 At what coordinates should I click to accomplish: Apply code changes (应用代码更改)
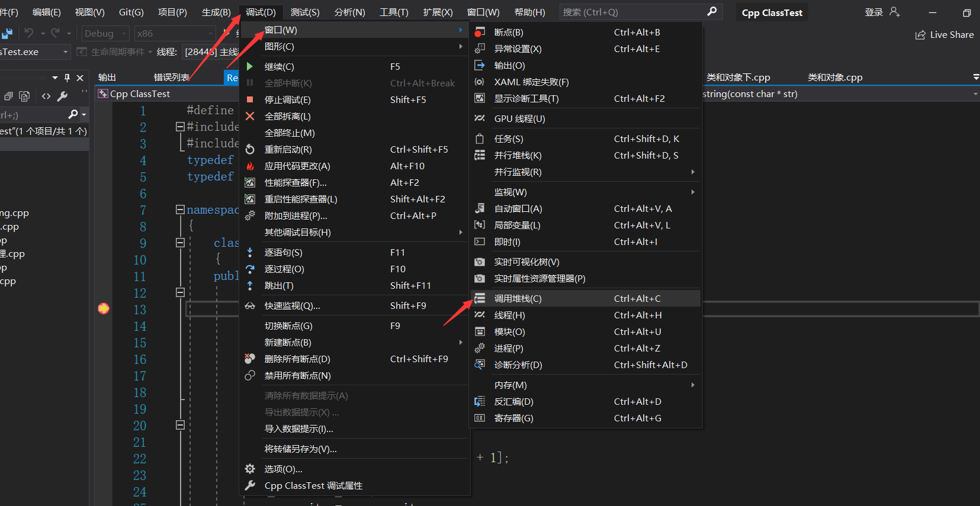coord(355,166)
